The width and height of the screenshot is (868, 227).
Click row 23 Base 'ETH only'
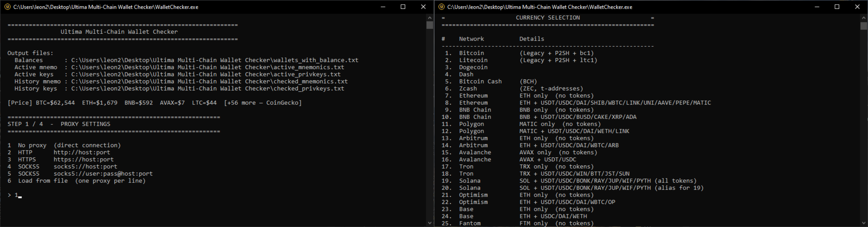point(518,209)
